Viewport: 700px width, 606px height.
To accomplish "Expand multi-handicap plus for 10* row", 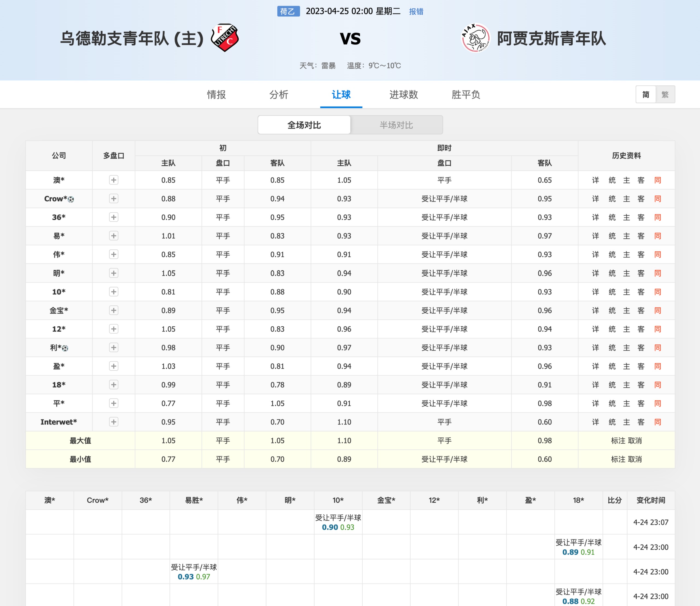I will click(114, 291).
